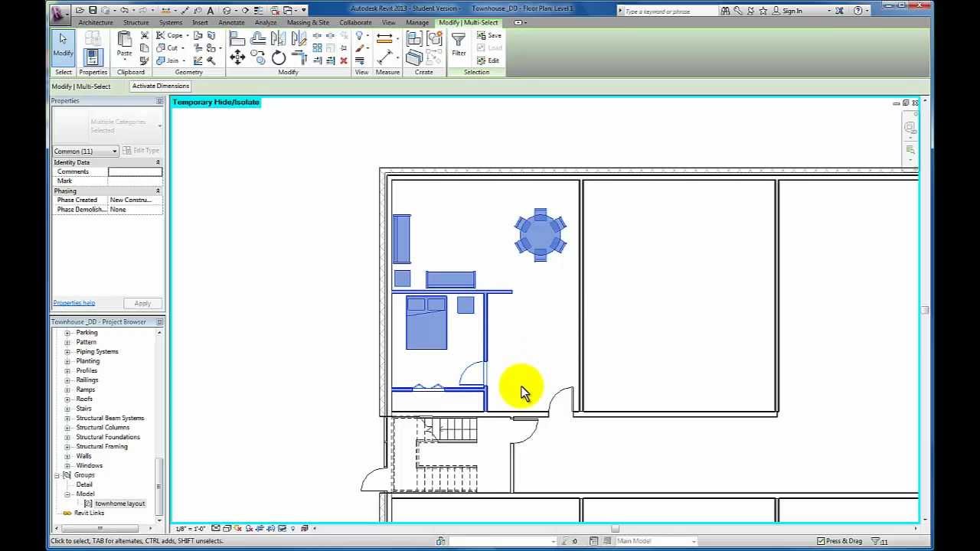The width and height of the screenshot is (980, 551).
Task: Click the view scale 1/8" = 1'-0"
Action: (x=191, y=529)
